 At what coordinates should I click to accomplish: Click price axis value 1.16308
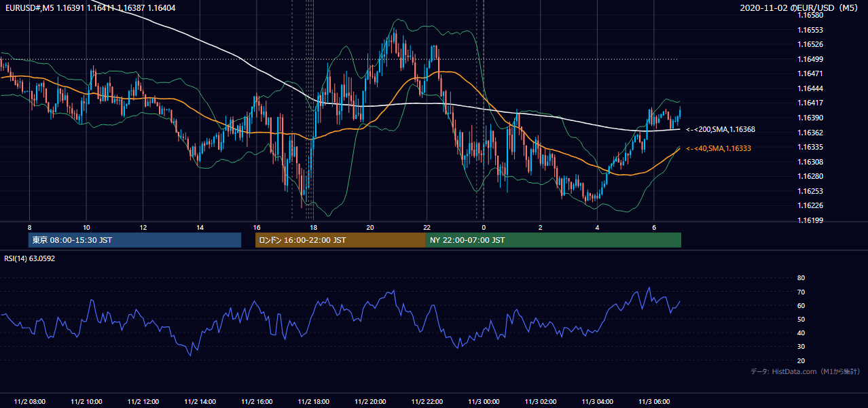coord(810,162)
